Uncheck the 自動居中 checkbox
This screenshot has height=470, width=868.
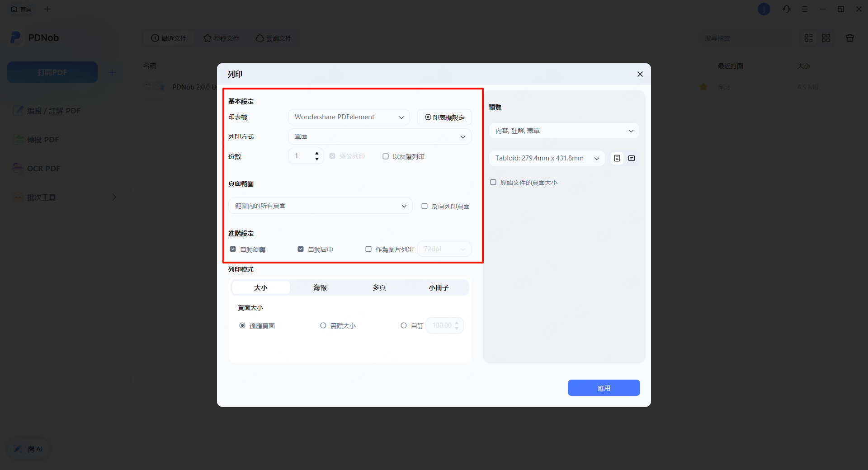(301, 249)
